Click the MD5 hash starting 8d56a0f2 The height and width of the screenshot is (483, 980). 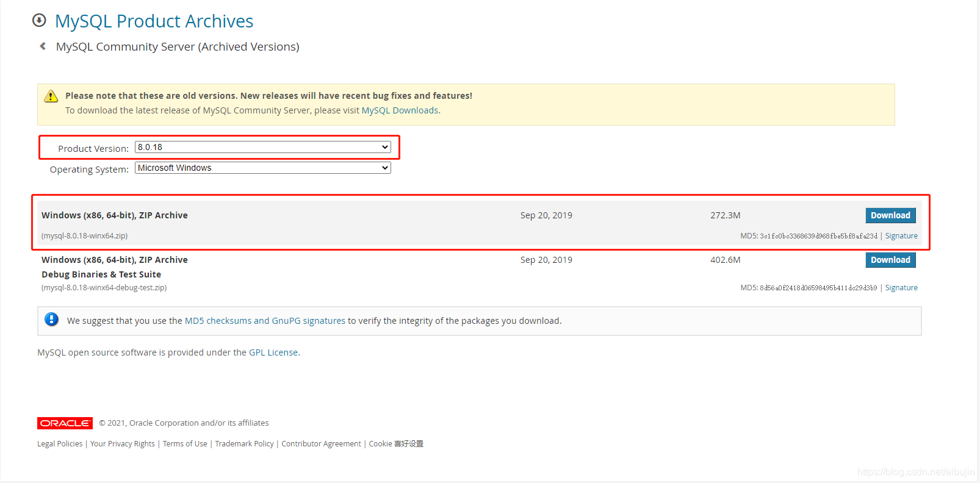pos(818,288)
